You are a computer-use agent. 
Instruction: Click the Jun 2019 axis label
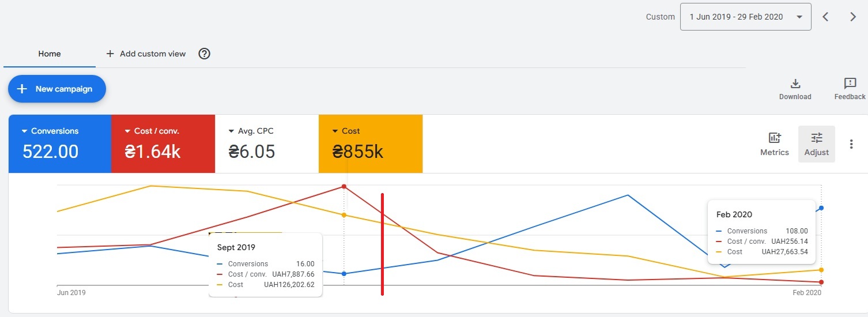pos(71,293)
